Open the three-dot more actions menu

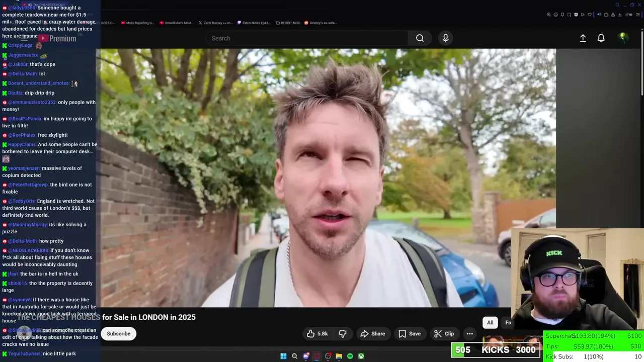pyautogui.click(x=469, y=334)
